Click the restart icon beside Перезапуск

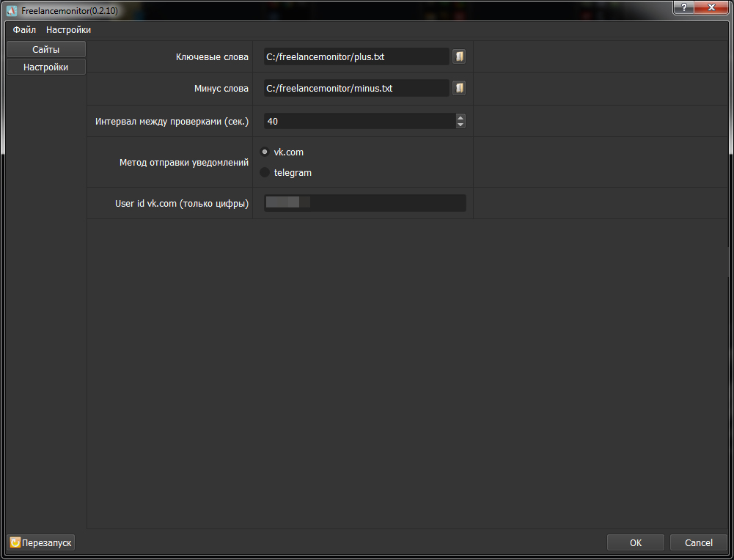click(15, 542)
